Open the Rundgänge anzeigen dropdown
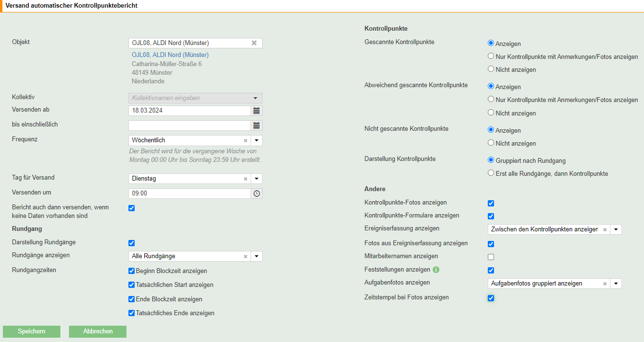Viewport: 644px width, 342px height. (256, 256)
